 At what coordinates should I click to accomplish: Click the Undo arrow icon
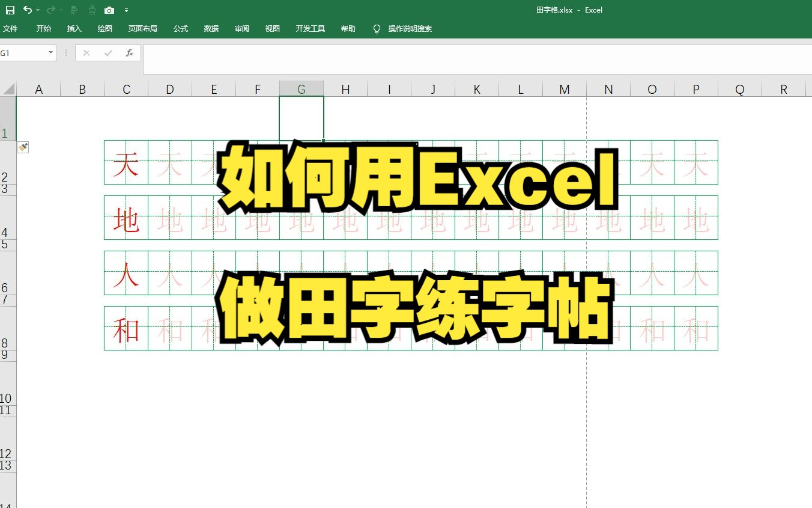(27, 10)
